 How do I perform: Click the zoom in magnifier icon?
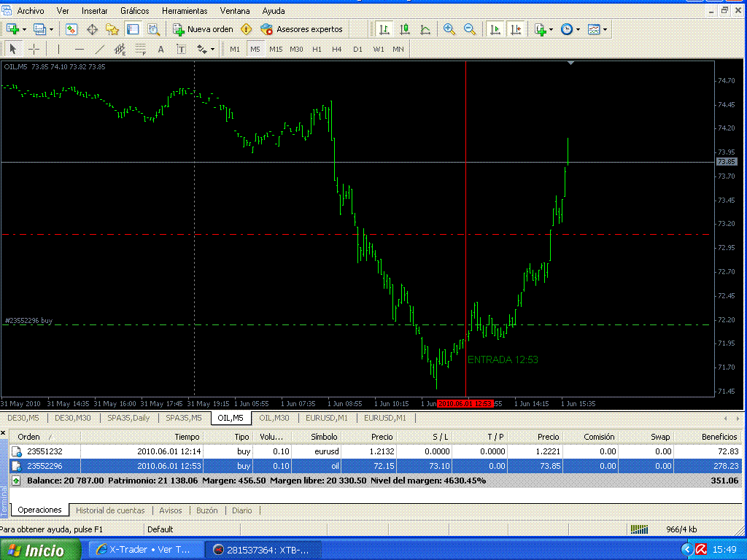(449, 29)
